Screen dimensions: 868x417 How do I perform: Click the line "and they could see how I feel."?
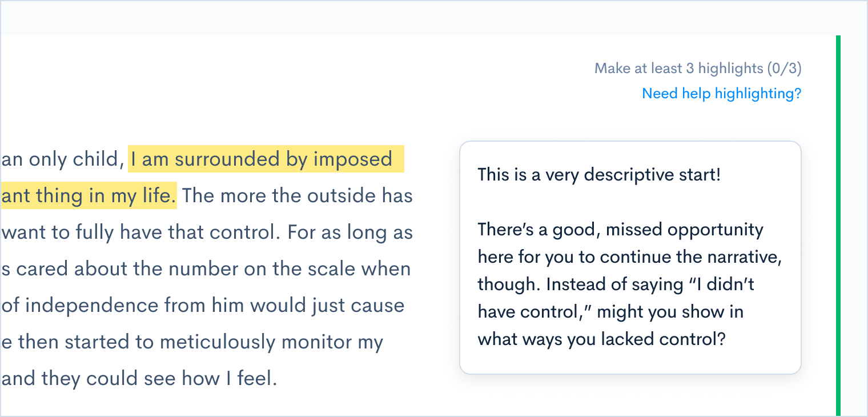tap(139, 378)
